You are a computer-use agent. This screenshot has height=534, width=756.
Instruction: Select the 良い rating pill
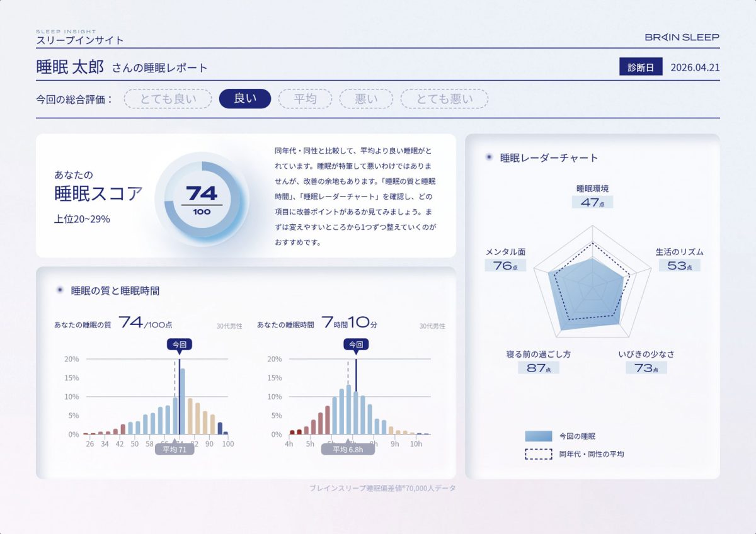point(245,99)
